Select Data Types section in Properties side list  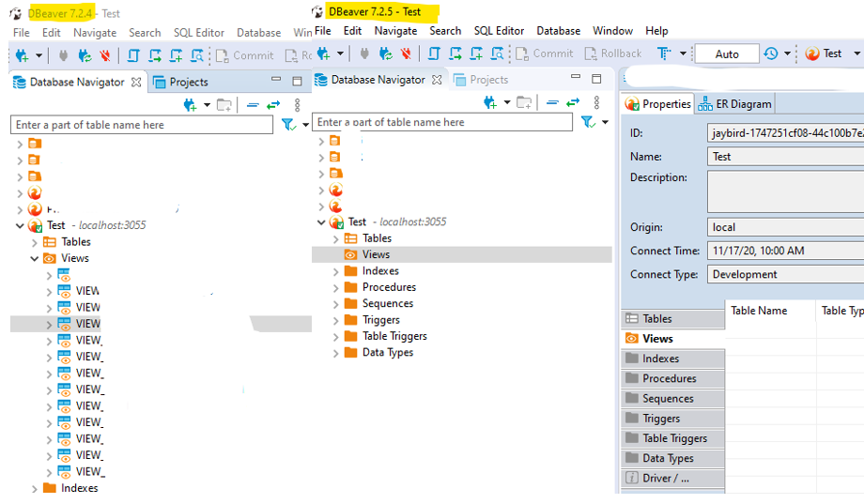click(x=673, y=458)
